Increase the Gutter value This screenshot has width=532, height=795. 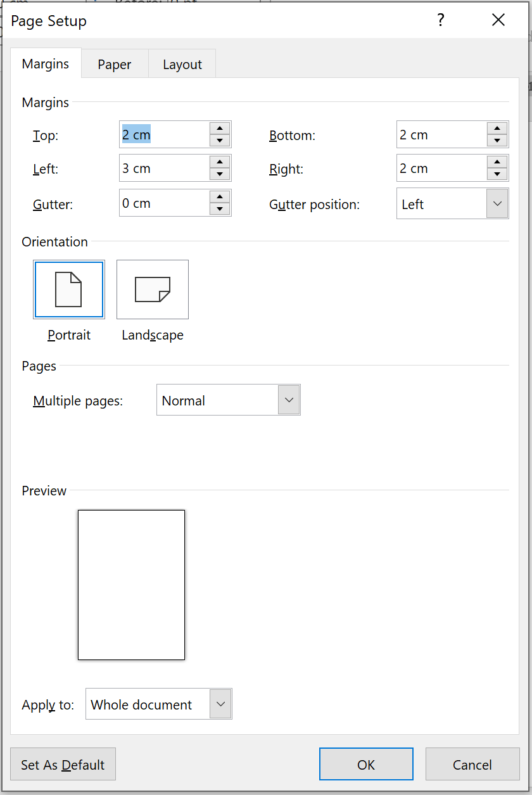click(x=220, y=196)
